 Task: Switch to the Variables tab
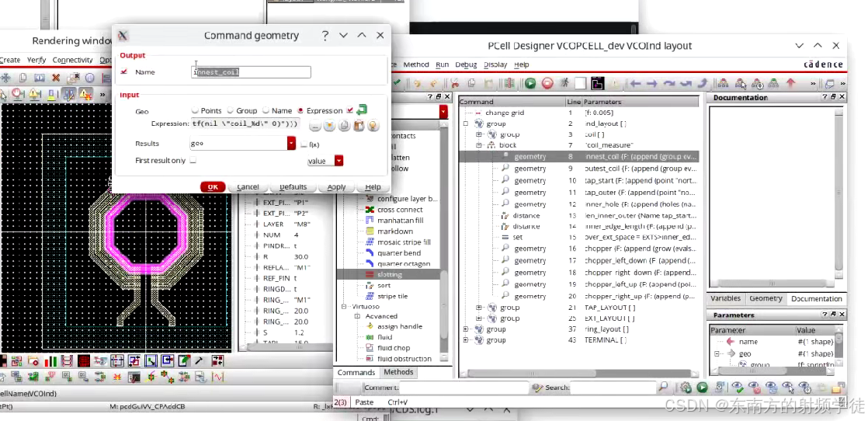725,298
